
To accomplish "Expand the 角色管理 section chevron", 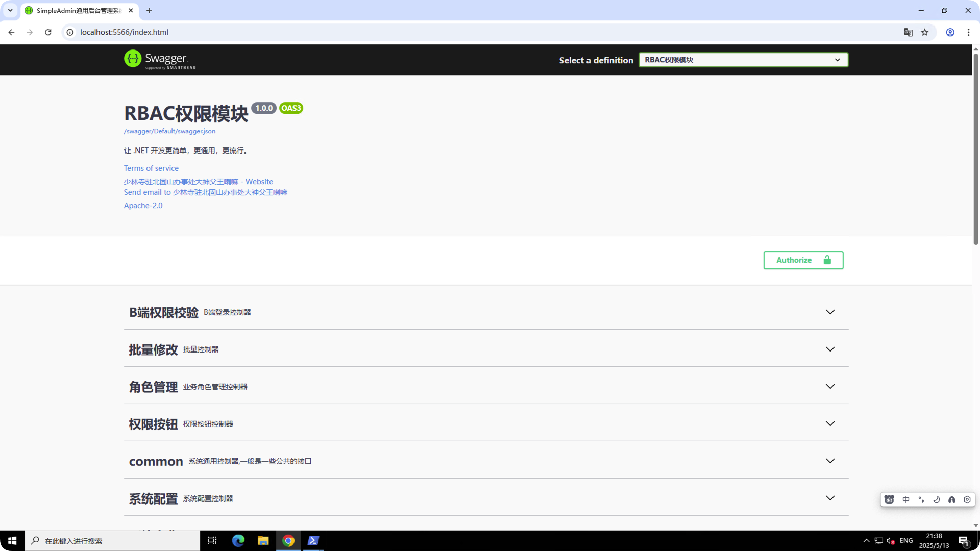I will click(830, 386).
